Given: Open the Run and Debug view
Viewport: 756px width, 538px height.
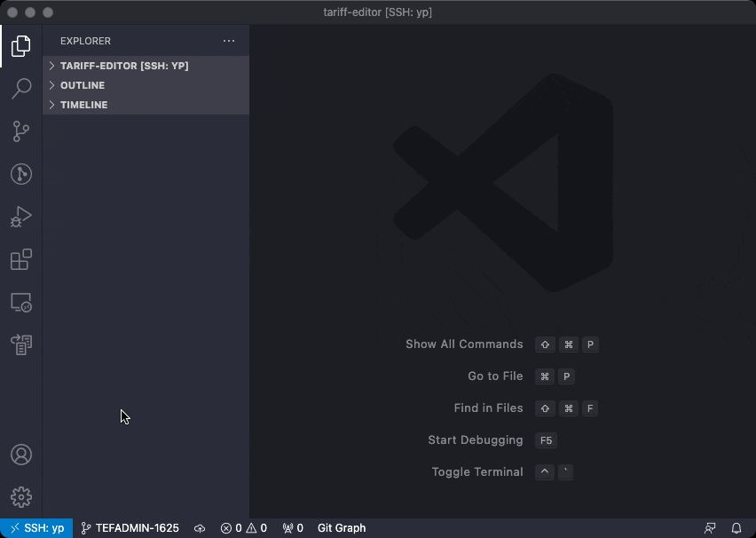Looking at the screenshot, I should 21,217.
